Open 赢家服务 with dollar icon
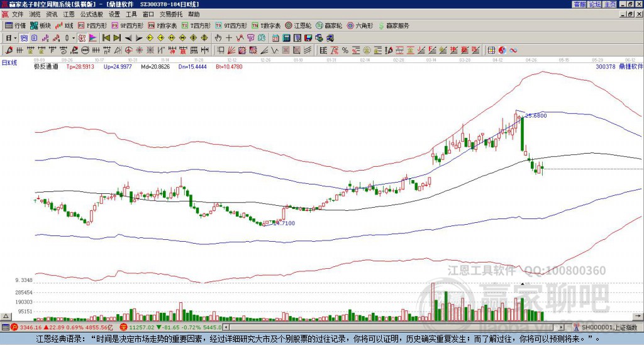 [x=394, y=25]
